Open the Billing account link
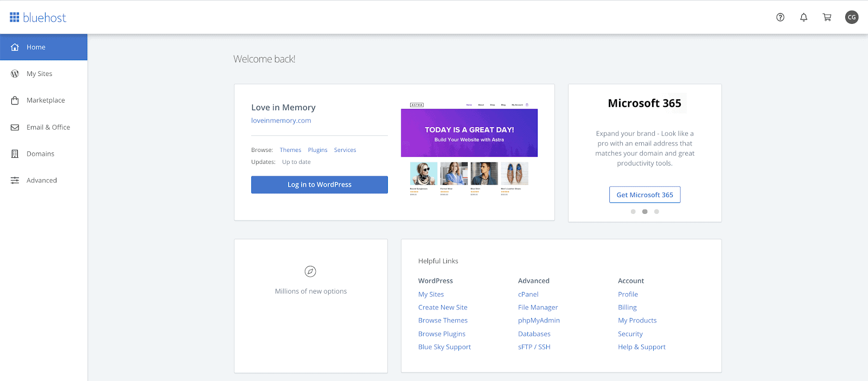 627,307
